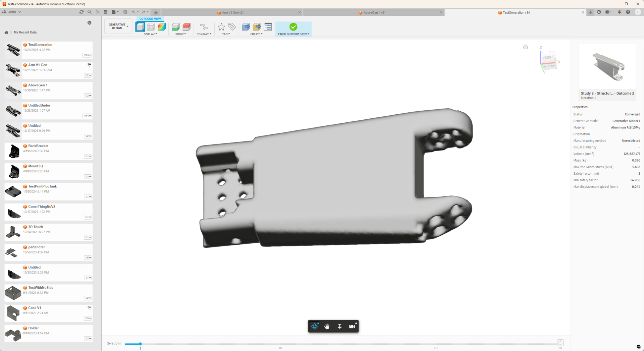Click the wireframe model display icon
Viewport: 644px width, 351px height.
click(151, 27)
